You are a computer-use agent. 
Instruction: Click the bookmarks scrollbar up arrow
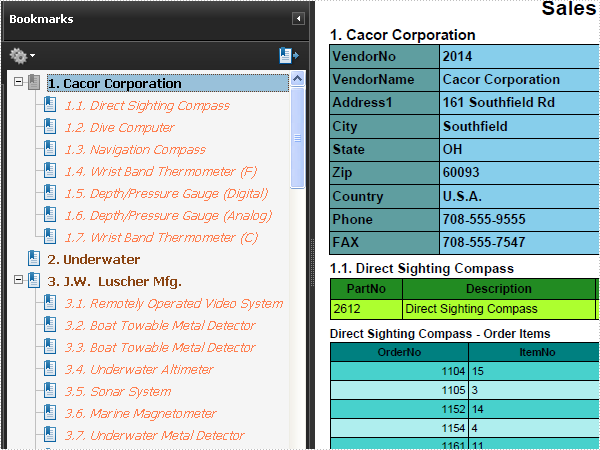pos(297,79)
